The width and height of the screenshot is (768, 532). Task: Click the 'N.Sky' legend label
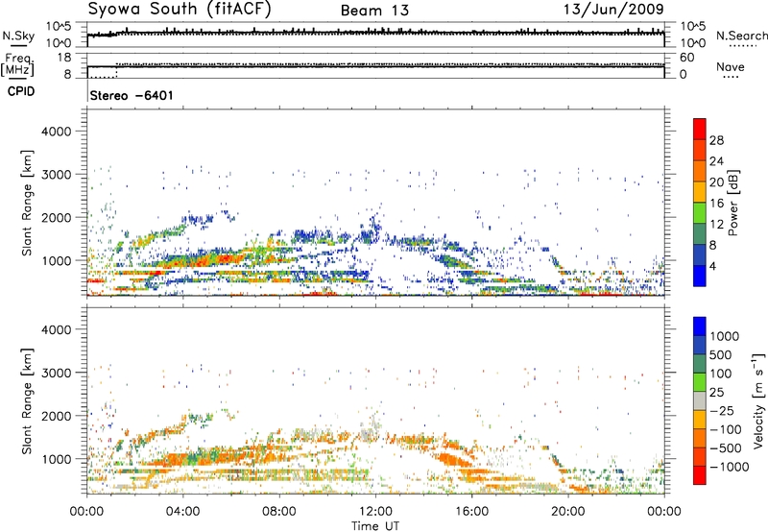[x=18, y=36]
